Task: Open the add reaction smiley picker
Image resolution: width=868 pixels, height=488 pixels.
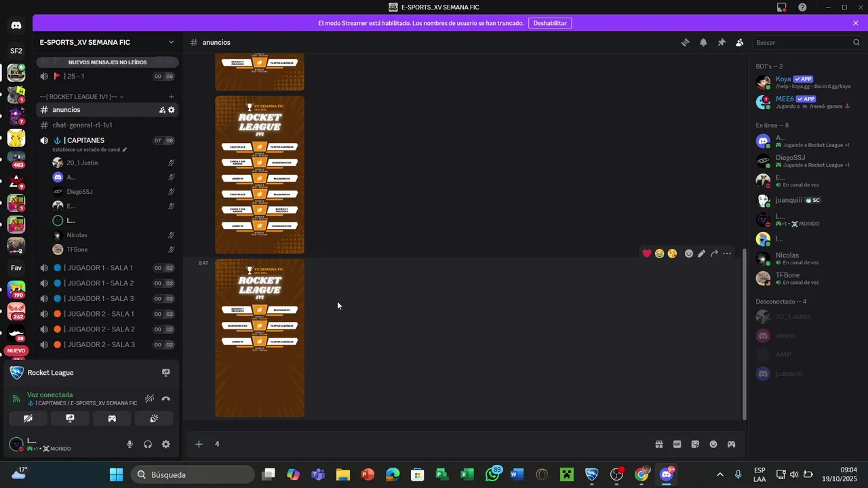Action: pos(688,253)
